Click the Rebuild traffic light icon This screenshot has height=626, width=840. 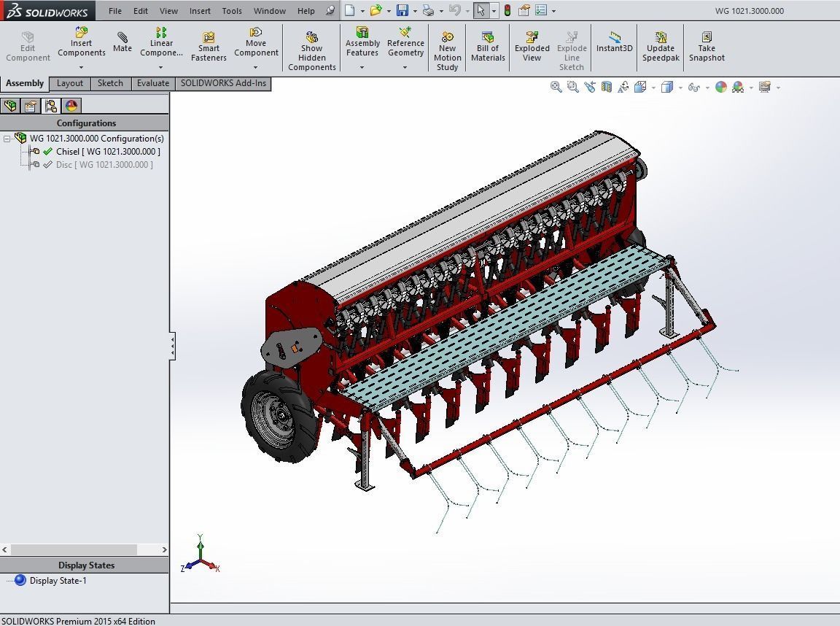[507, 10]
